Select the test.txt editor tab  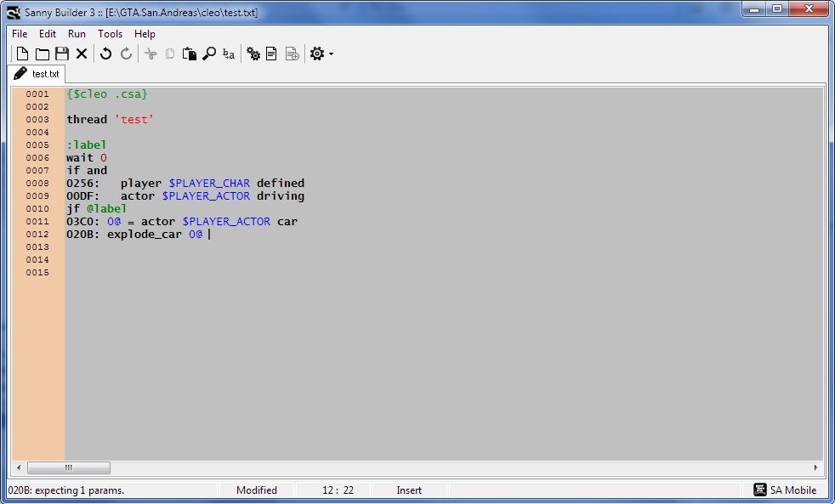[37, 74]
